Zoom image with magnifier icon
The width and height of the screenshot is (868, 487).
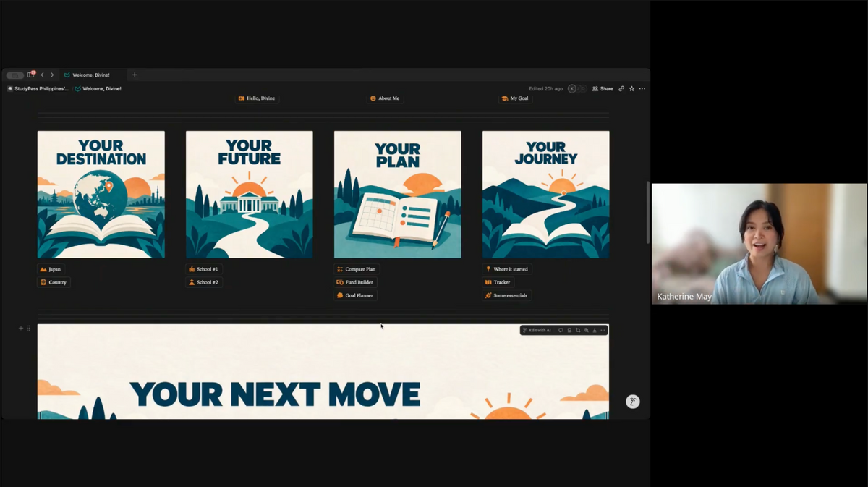click(586, 330)
